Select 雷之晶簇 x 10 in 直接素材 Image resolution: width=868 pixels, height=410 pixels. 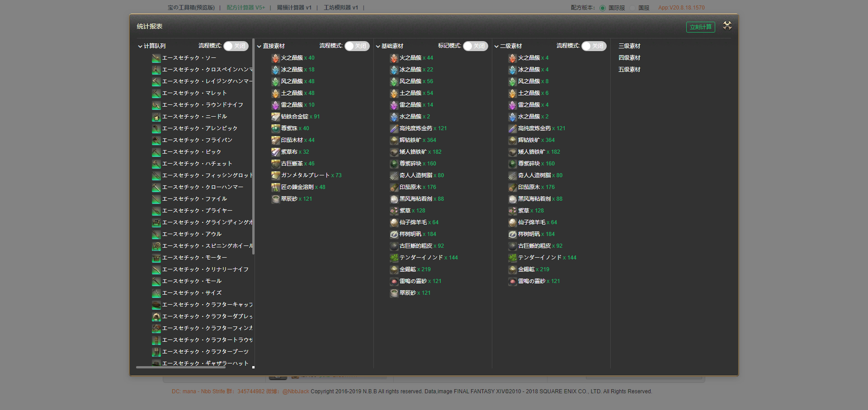(x=292, y=105)
